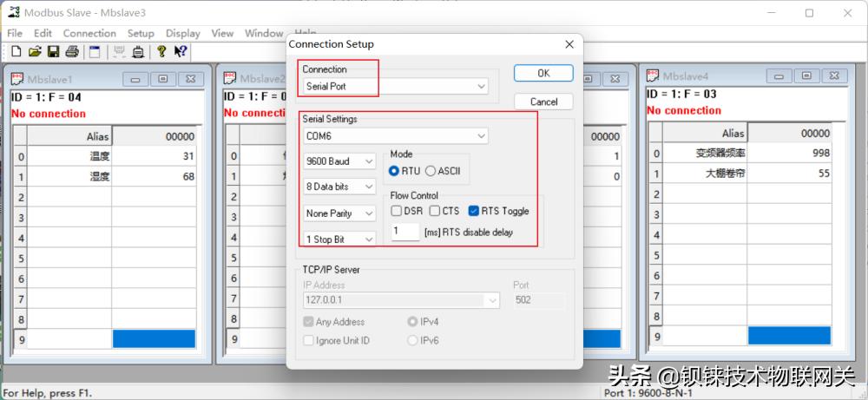The width and height of the screenshot is (868, 400).
Task: Click the 00000 column header in Mbslave1
Action: [154, 136]
